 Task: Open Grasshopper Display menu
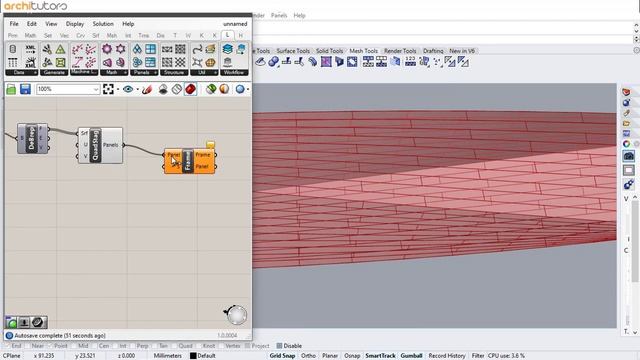(75, 24)
